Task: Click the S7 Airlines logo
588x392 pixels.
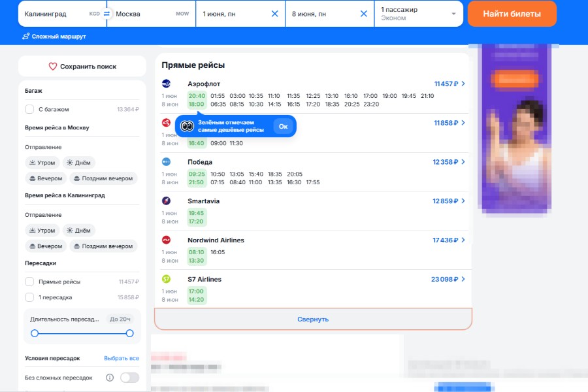Action: [166, 279]
